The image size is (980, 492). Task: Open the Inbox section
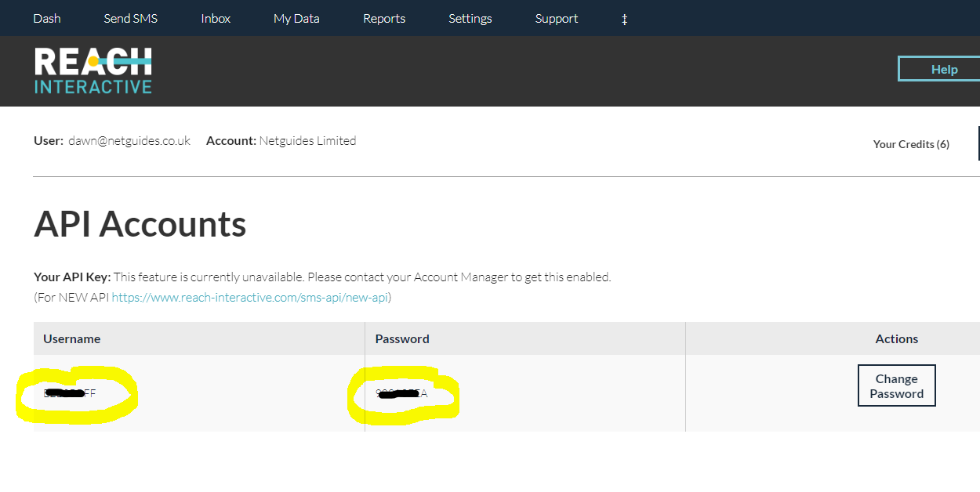pos(216,19)
